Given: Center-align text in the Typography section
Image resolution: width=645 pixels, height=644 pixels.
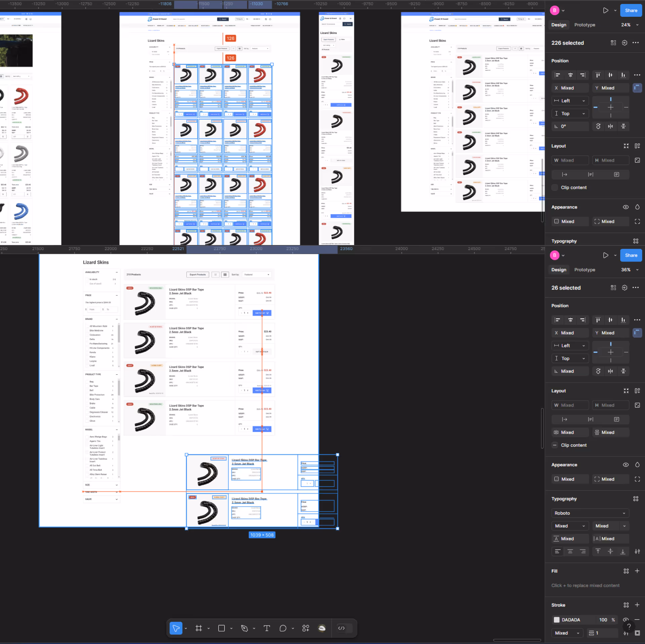Looking at the screenshot, I should click(570, 552).
